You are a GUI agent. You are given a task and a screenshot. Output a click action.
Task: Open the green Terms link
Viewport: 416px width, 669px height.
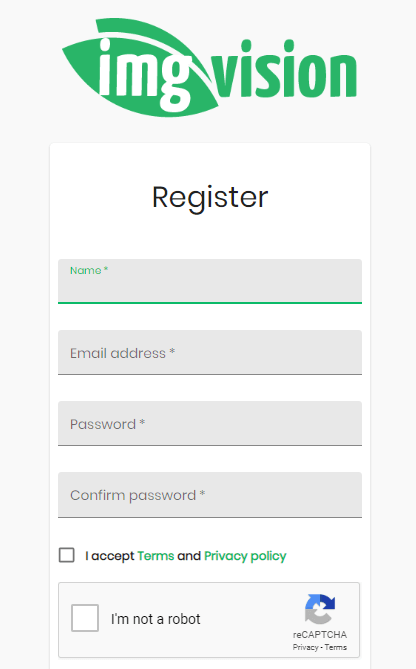(156, 556)
